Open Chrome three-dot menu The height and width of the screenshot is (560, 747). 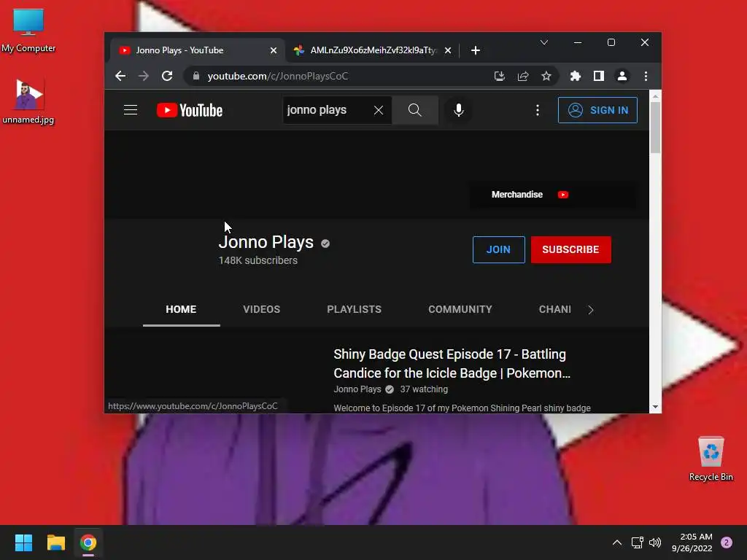click(646, 76)
